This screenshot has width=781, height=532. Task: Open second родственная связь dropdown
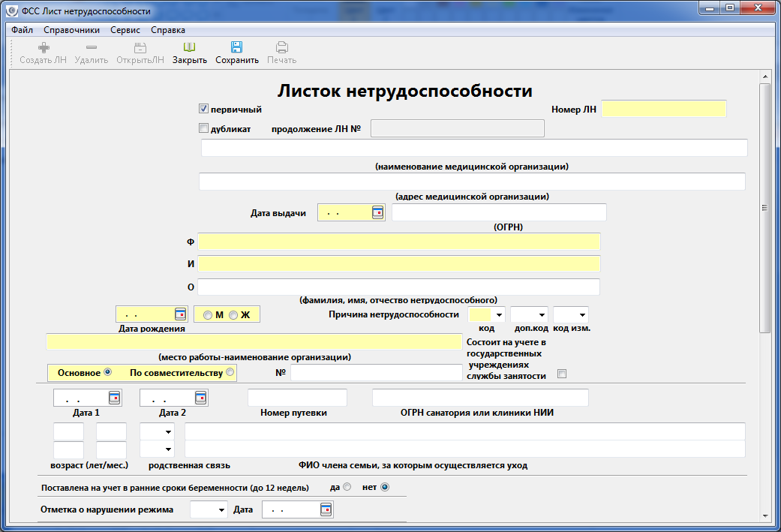168,449
